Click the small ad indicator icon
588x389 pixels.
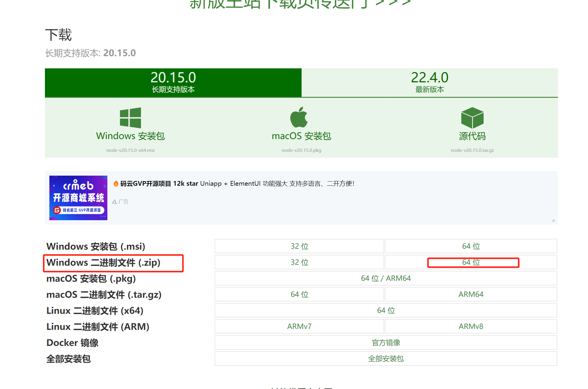[115, 202]
